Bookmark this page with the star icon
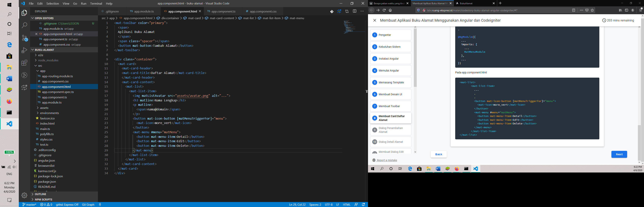This screenshot has height=207, width=644. pyautogui.click(x=592, y=10)
